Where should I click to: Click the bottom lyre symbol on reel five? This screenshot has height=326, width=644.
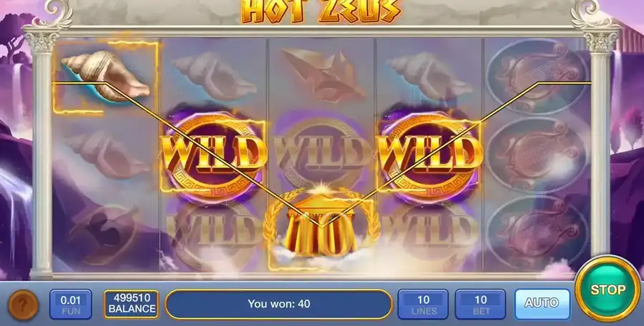(x=537, y=234)
